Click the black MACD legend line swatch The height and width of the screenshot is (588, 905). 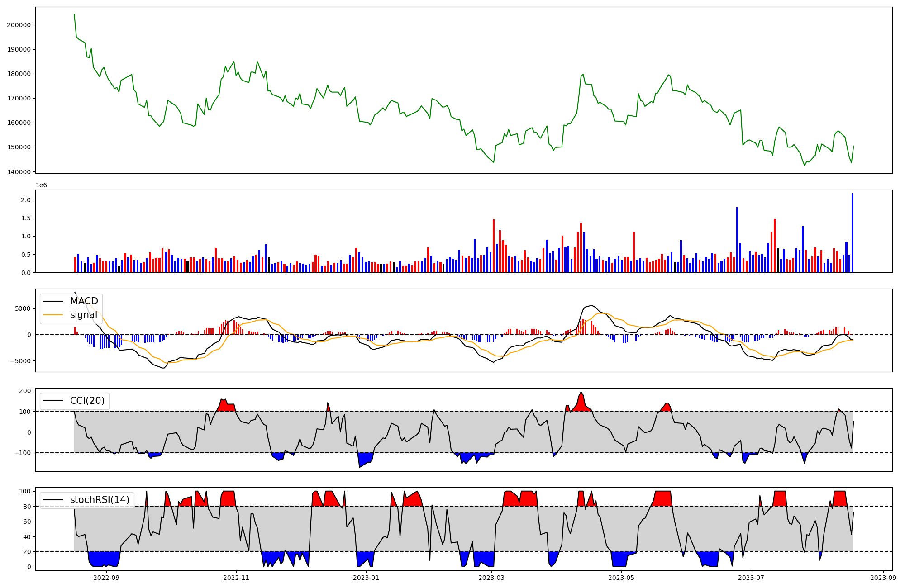pos(53,301)
